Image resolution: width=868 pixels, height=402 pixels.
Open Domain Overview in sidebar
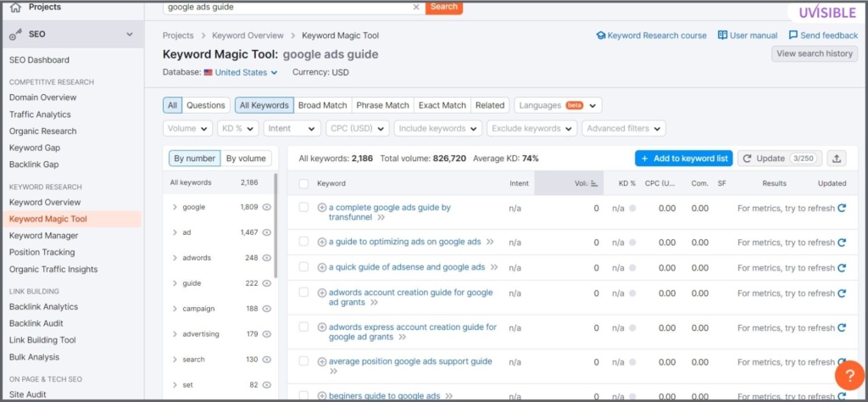42,98
